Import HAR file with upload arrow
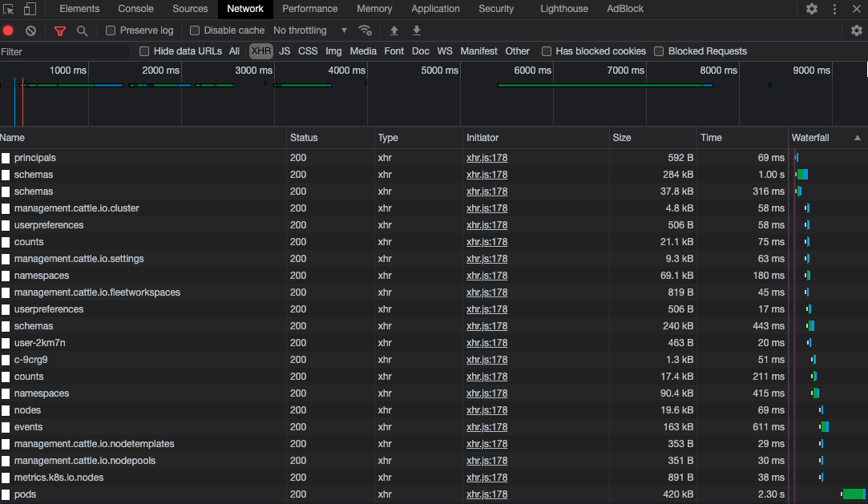 [x=394, y=30]
